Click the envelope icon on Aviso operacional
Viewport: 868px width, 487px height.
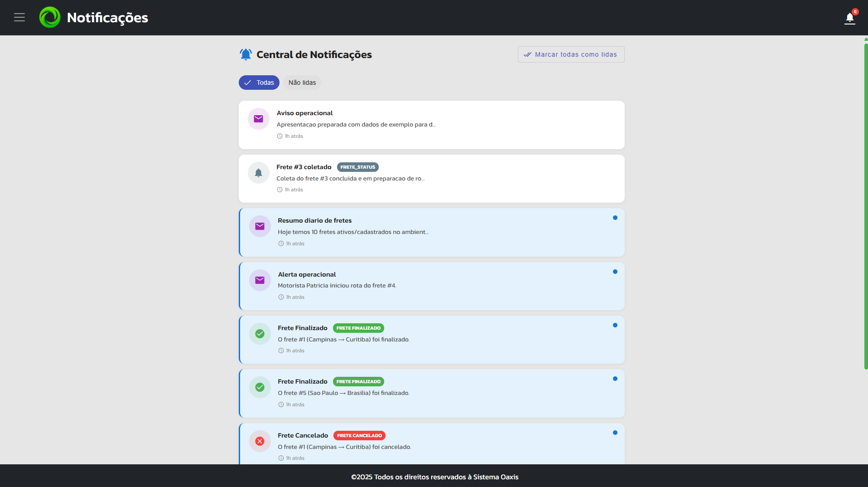point(258,119)
